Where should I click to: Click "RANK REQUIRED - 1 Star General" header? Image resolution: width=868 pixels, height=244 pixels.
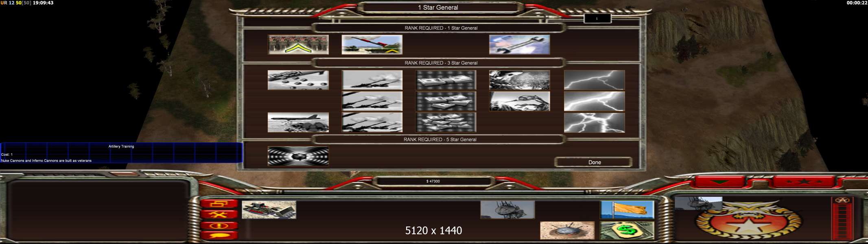441,28
